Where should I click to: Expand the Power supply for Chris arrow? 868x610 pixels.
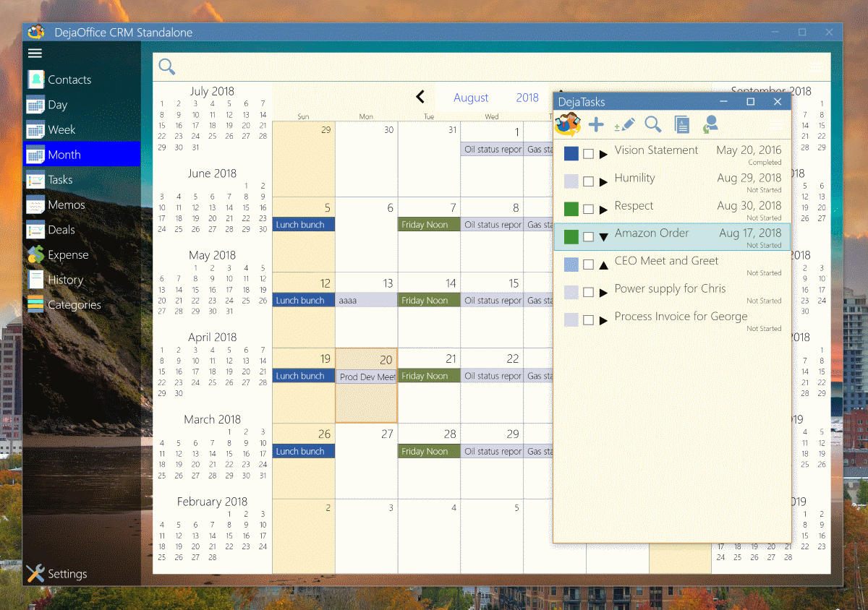click(x=604, y=293)
